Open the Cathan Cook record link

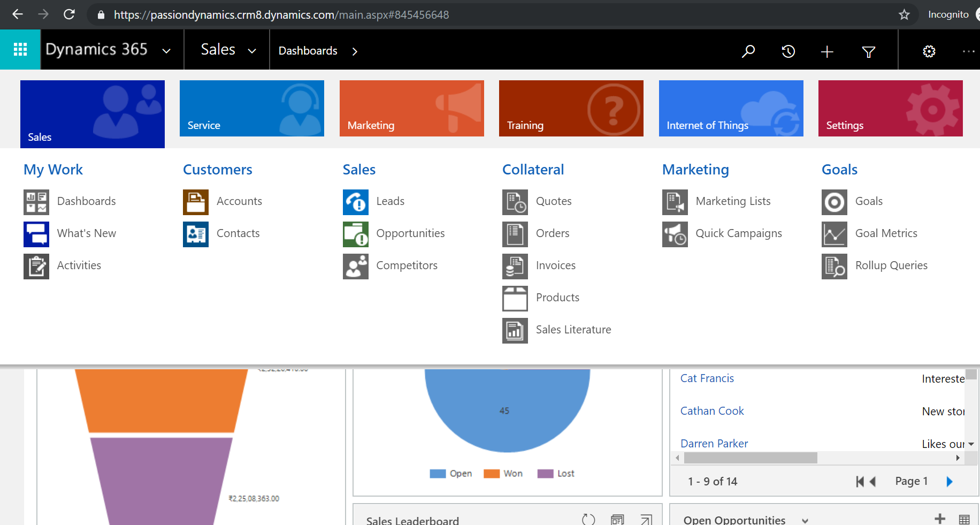(x=712, y=411)
